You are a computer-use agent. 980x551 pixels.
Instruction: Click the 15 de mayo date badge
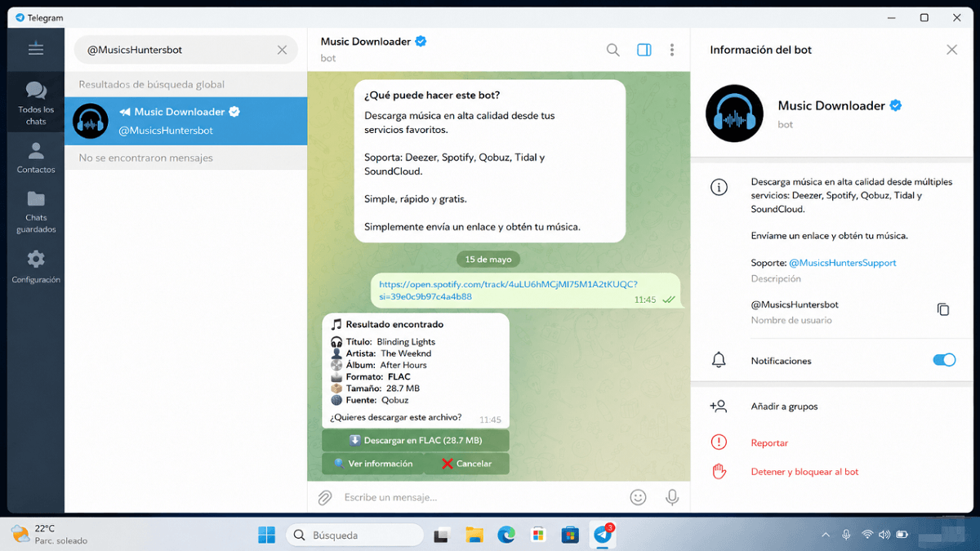click(488, 259)
